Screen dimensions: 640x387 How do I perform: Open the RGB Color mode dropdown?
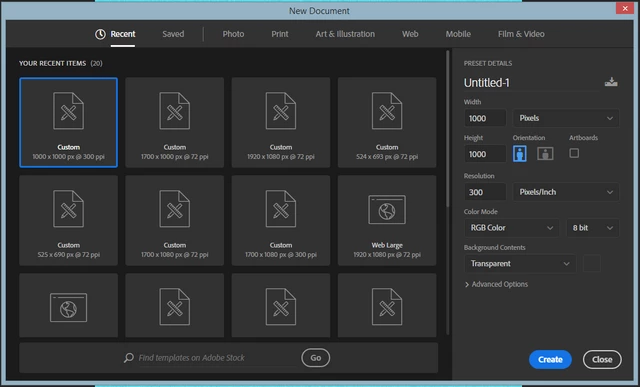[x=511, y=228]
